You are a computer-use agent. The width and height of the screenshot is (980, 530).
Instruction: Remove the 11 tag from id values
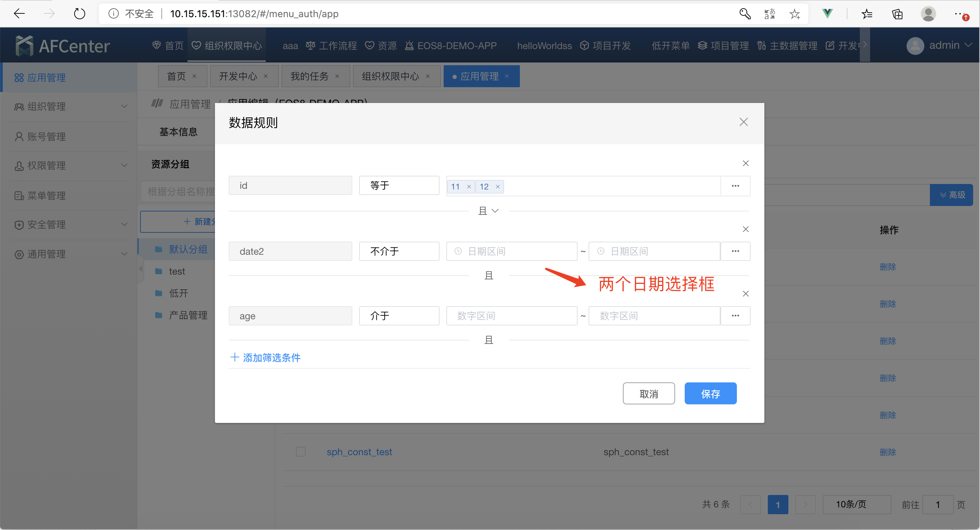coord(469,187)
